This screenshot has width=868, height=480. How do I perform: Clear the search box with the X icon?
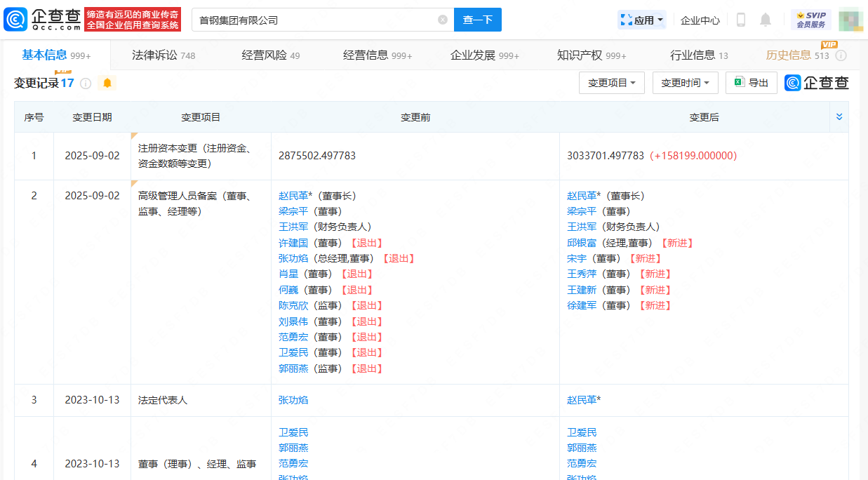(443, 20)
